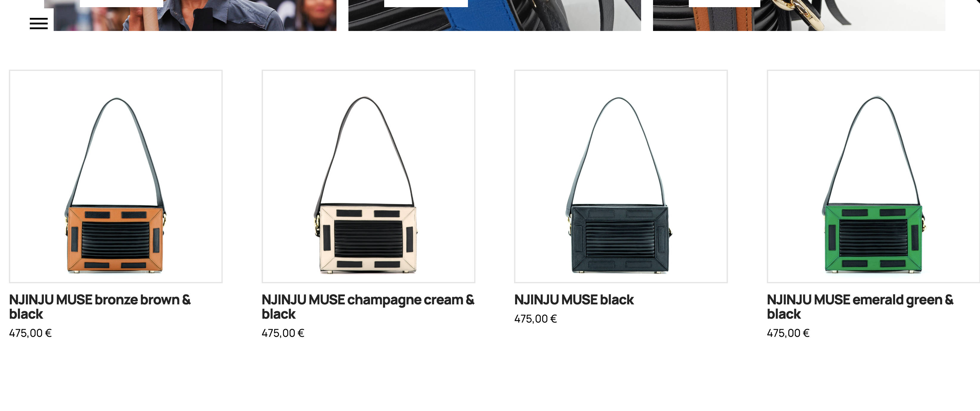Image resolution: width=980 pixels, height=411 pixels.
Task: Open the emerald green & black bag image
Action: (874, 176)
